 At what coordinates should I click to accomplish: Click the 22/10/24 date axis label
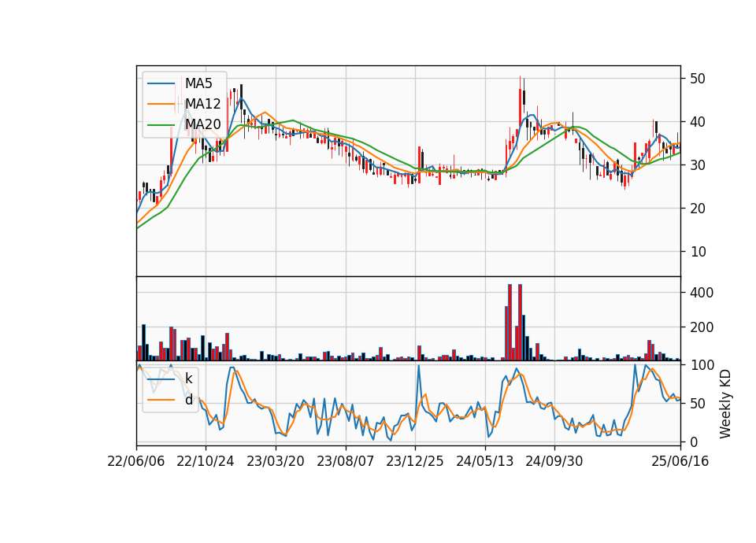click(x=206, y=461)
